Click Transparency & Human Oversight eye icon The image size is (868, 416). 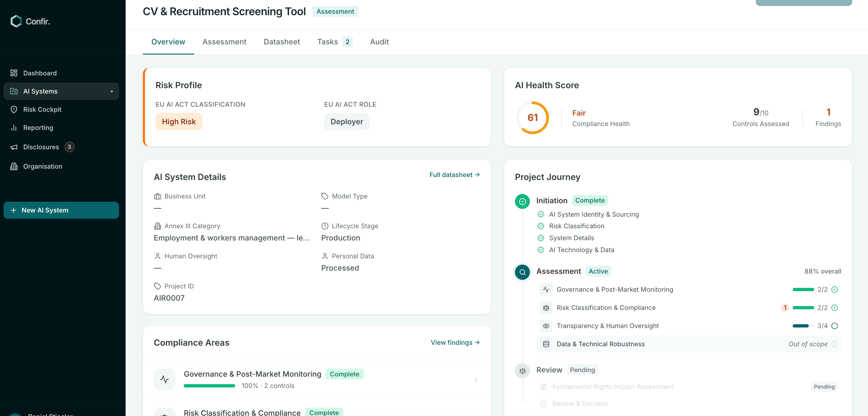[x=546, y=326]
